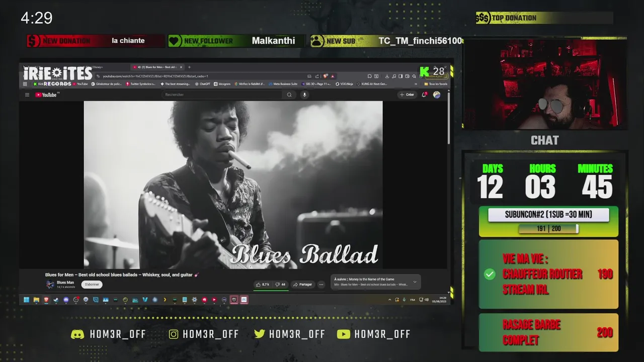644x362 pixels.
Task: Open the YouTube hamburger guide menu
Action: (27, 95)
